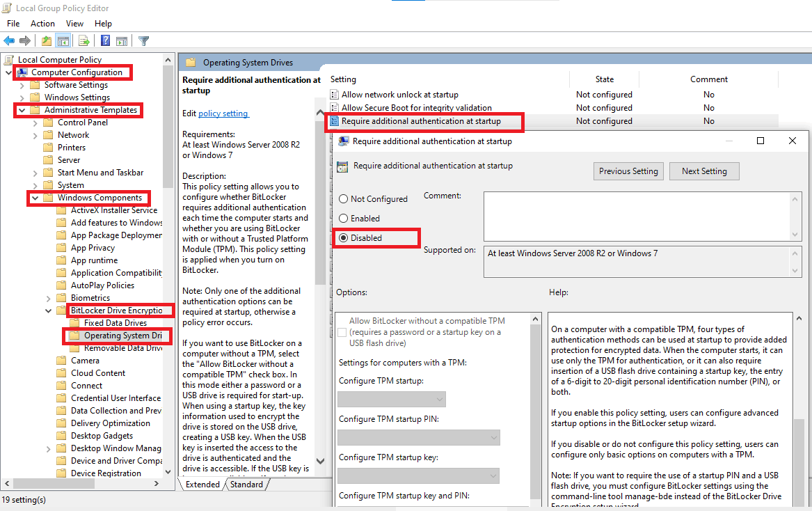Click the Connect folder icon
The image size is (812, 511).
62,385
